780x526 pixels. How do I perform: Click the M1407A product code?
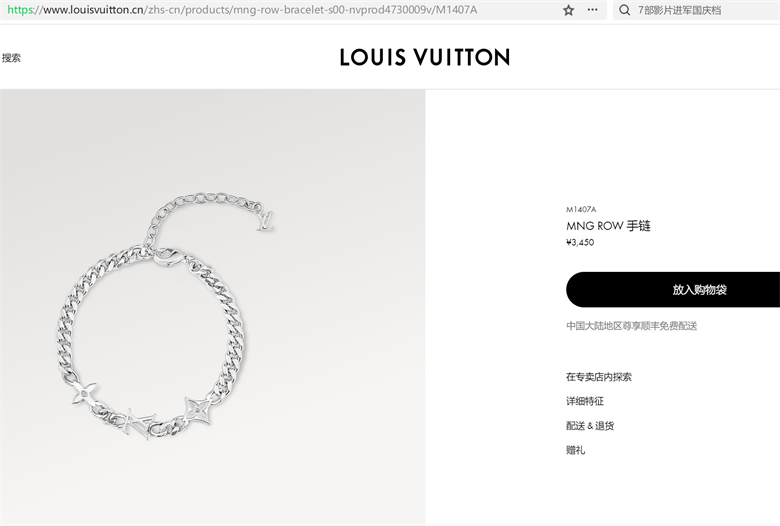581,210
